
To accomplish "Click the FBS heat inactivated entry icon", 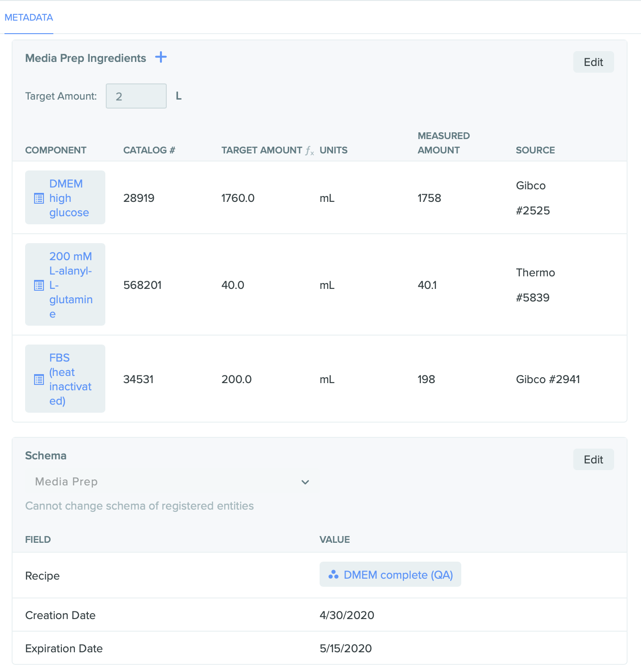I will coord(39,380).
